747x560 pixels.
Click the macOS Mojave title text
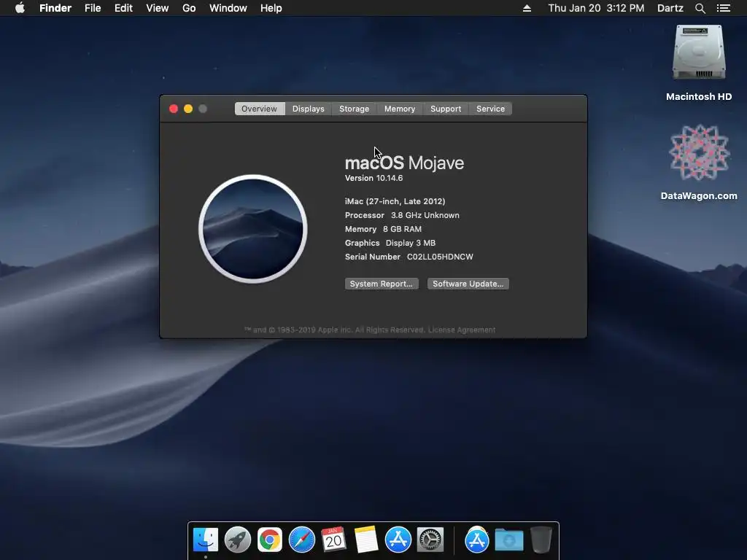click(404, 163)
